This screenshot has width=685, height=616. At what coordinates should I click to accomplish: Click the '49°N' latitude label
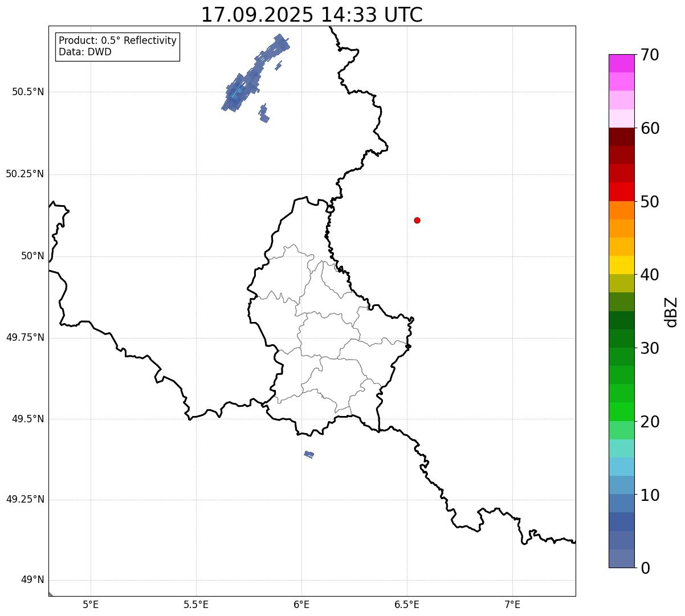tap(32, 580)
